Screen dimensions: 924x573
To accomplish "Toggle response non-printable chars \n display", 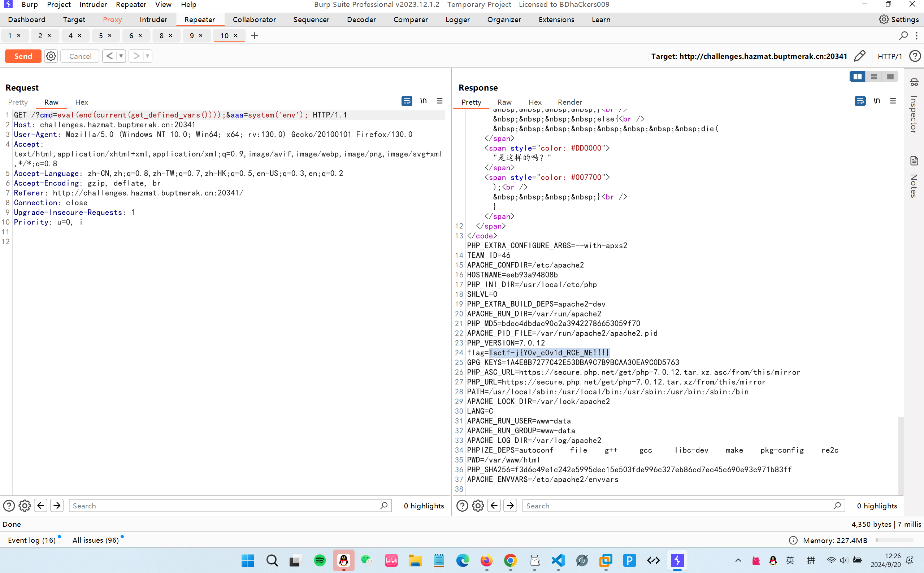I will pyautogui.click(x=877, y=101).
